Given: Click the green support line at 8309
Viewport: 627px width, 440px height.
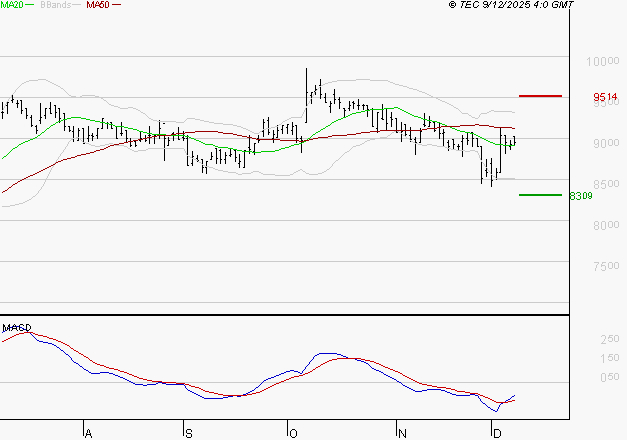Looking at the screenshot, I should coord(540,195).
